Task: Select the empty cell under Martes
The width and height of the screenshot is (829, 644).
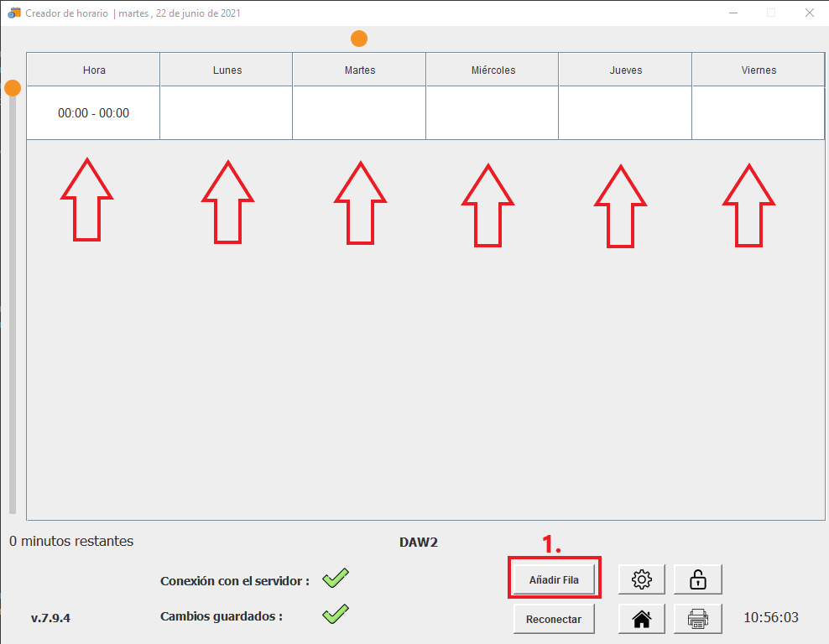Action: [x=359, y=113]
